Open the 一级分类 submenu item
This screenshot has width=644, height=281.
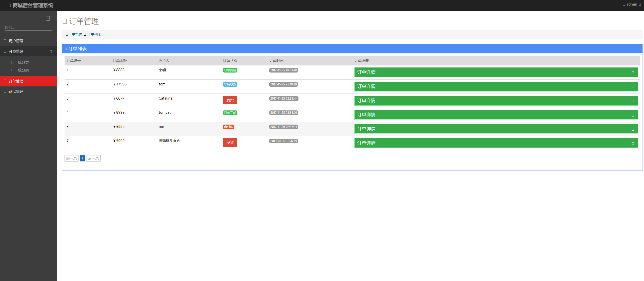(22, 62)
